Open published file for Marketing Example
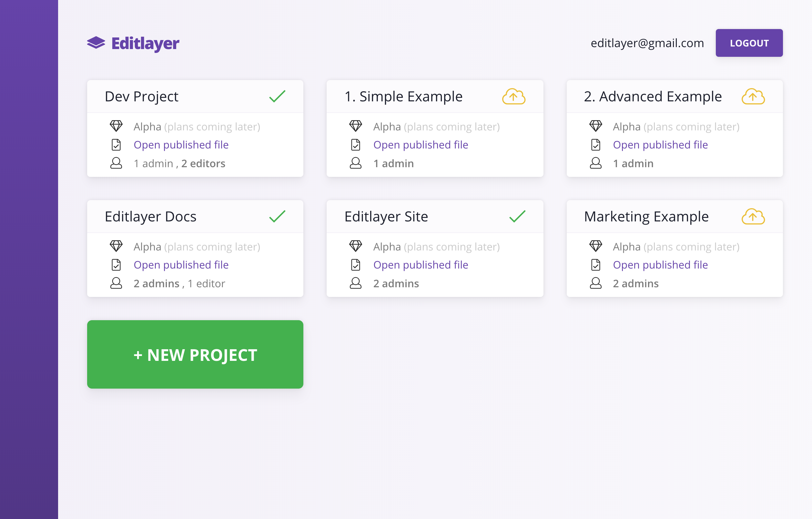This screenshot has height=519, width=812. (660, 265)
